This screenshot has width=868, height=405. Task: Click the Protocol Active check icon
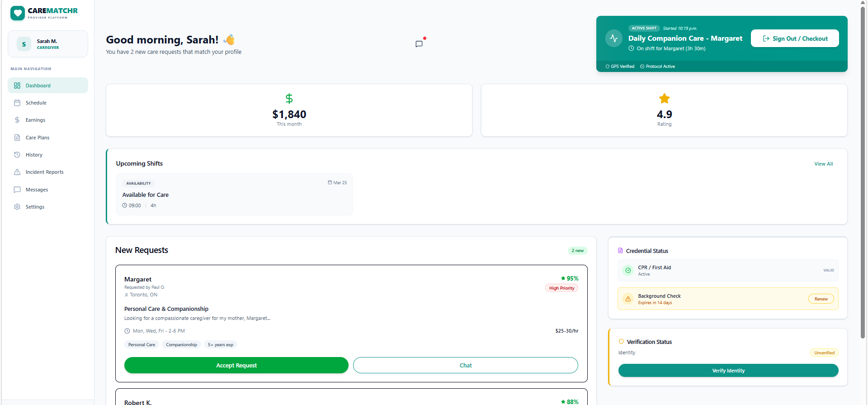pos(642,67)
